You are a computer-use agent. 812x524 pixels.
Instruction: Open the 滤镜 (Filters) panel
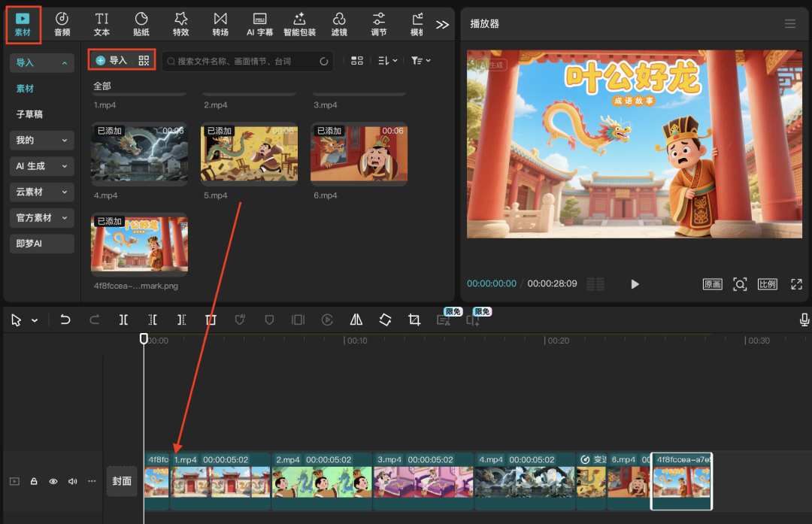339,23
